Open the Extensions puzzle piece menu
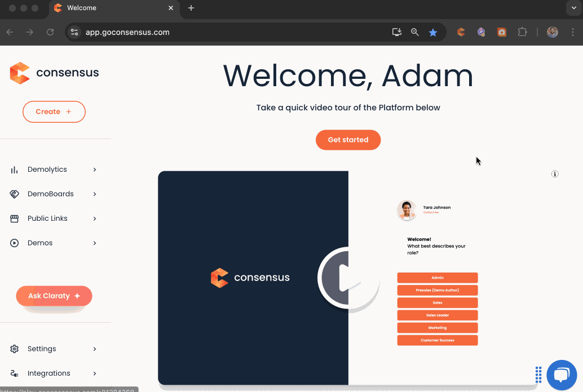Screen dimensions: 583x392 [523, 32]
